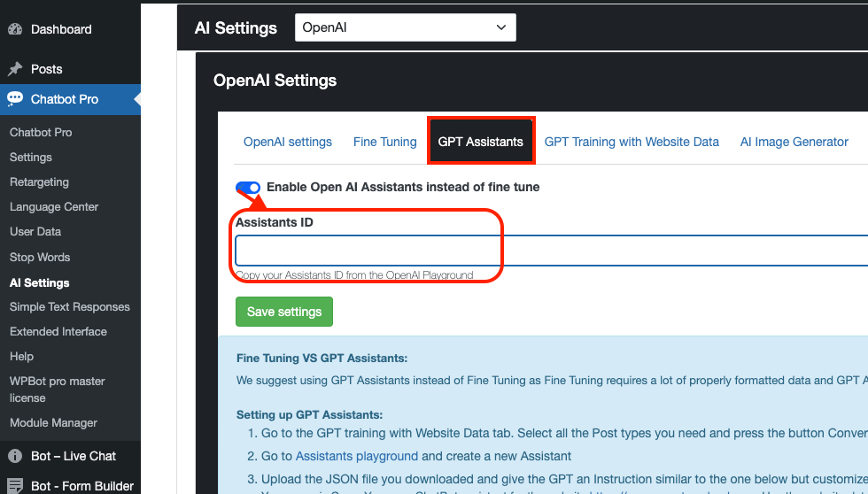This screenshot has height=494, width=868.
Task: Open Language Center in sidebar
Action: coord(54,207)
